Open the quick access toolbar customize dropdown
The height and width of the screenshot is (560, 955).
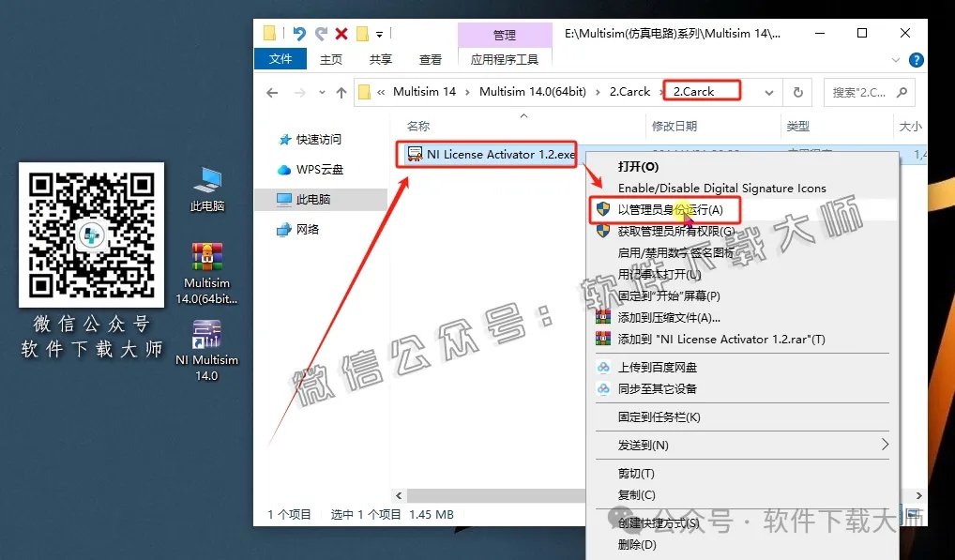tap(381, 33)
